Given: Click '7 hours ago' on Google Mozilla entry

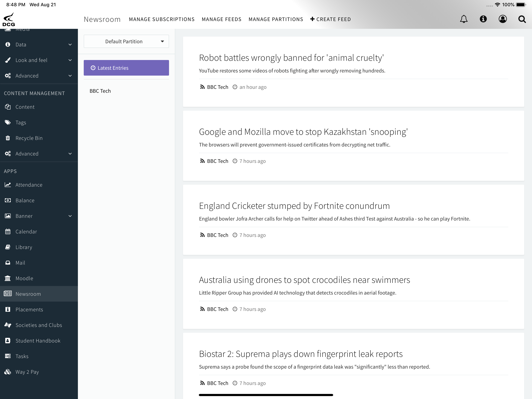Looking at the screenshot, I should click(253, 161).
